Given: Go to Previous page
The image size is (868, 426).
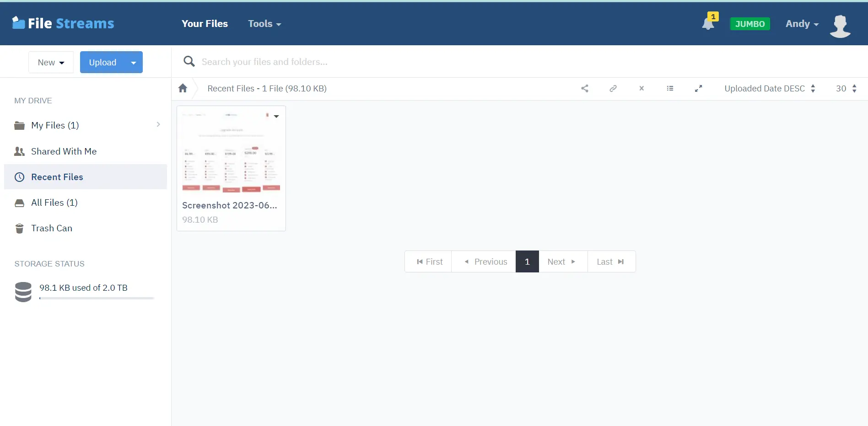Looking at the screenshot, I should [x=484, y=261].
